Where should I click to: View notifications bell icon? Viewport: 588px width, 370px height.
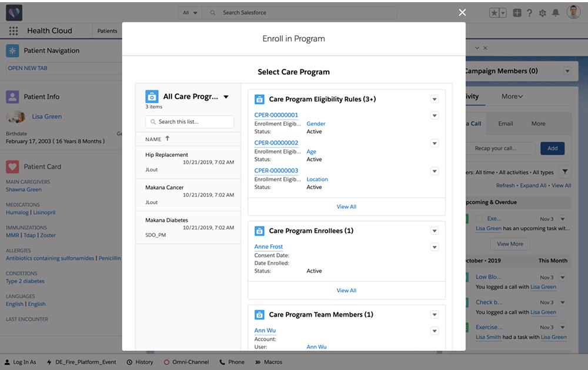tap(556, 13)
